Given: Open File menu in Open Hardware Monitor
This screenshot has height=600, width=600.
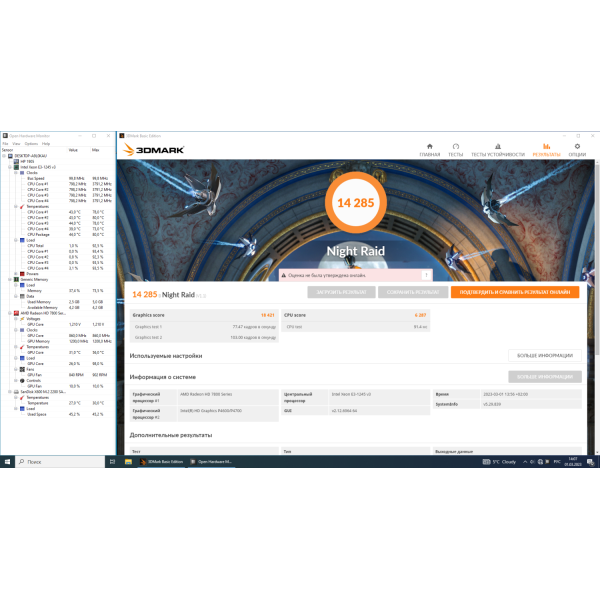Looking at the screenshot, I should pyautogui.click(x=5, y=144).
